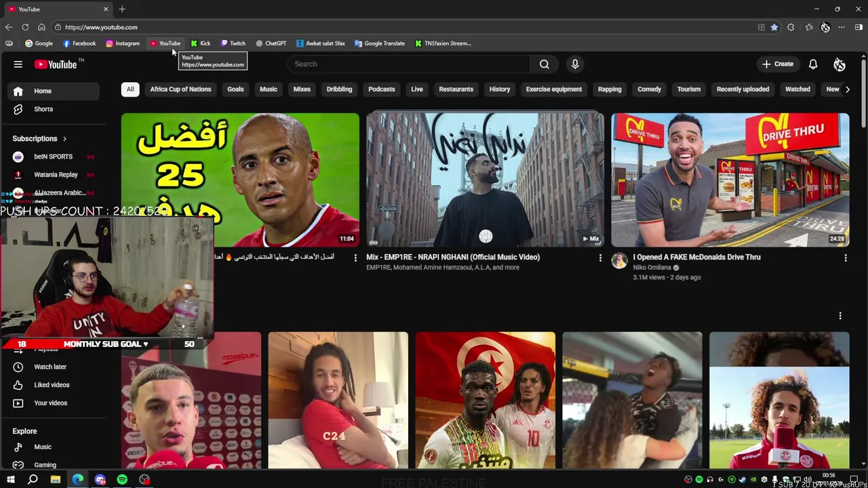Open the C24 shirt Short thumbnail
This screenshot has width=868, height=488.
[338, 400]
